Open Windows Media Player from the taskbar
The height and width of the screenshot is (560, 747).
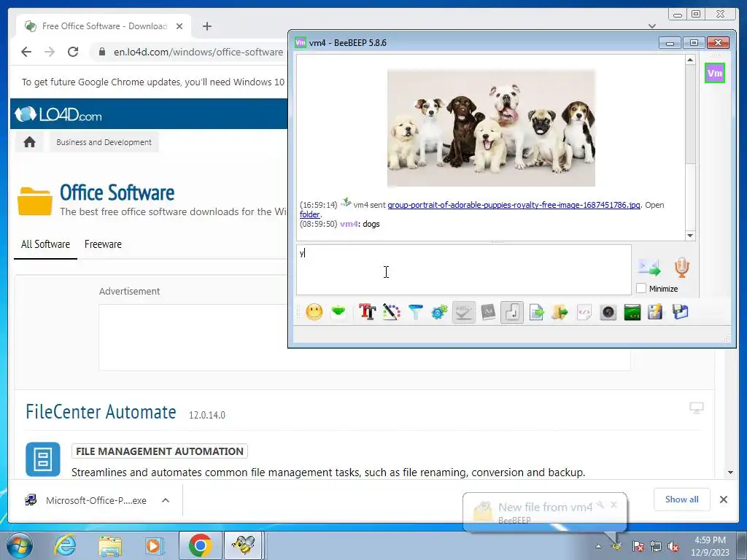[x=154, y=545]
